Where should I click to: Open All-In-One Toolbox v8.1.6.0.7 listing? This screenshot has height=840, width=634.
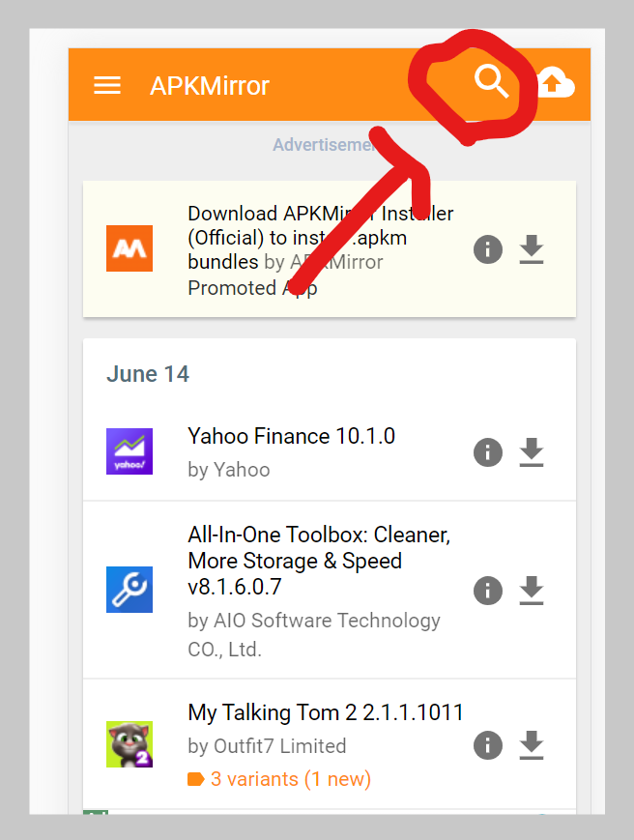[x=319, y=561]
